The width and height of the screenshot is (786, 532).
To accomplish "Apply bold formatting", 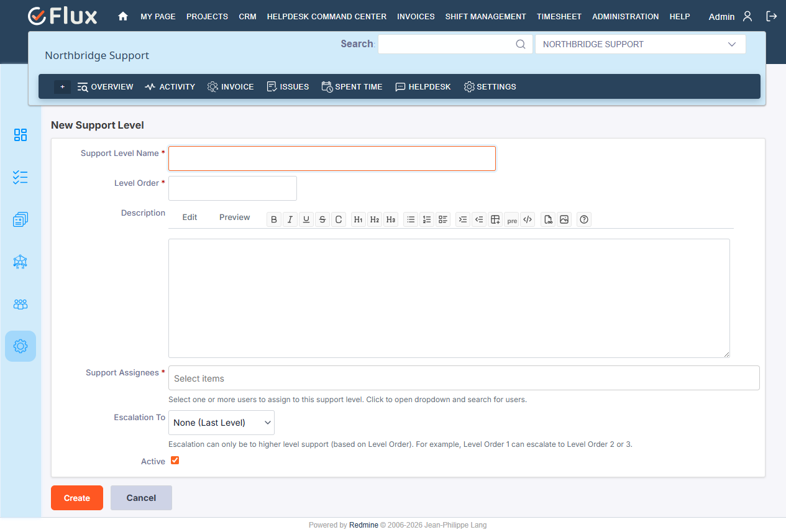I will point(274,219).
